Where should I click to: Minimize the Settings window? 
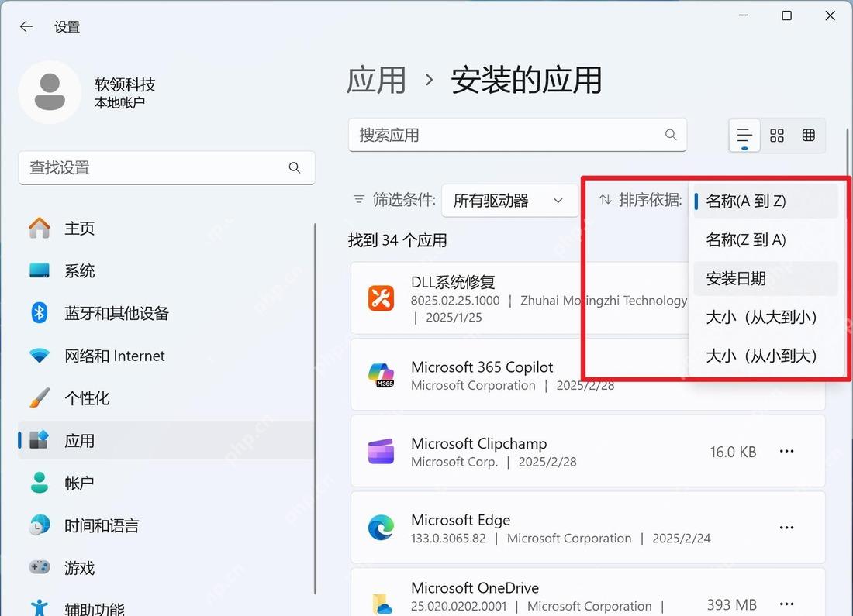[x=743, y=15]
